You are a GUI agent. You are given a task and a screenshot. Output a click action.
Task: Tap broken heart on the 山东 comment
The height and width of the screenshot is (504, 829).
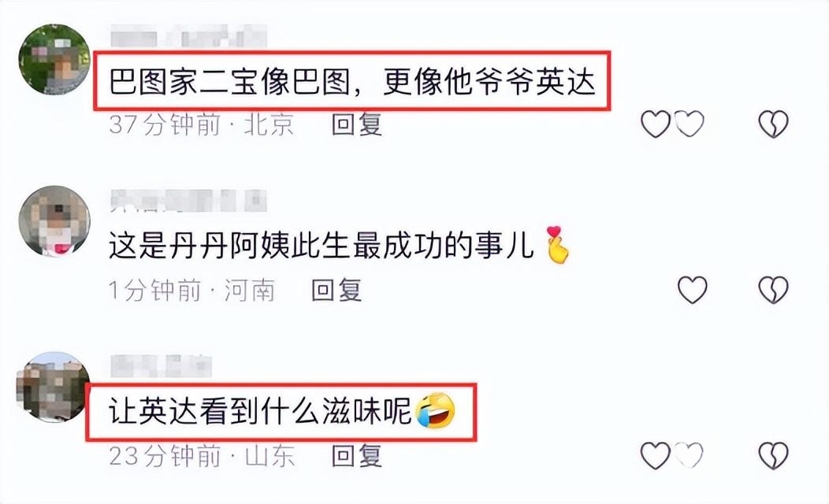tap(774, 456)
